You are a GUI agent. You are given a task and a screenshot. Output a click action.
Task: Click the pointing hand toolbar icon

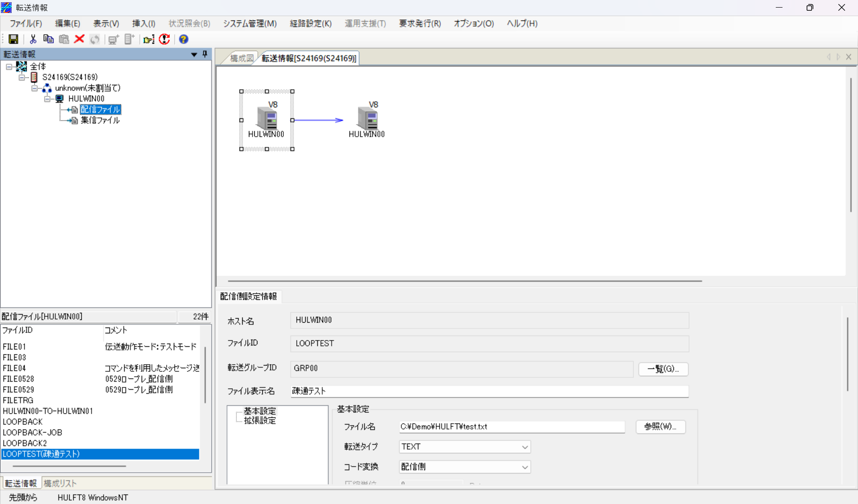click(148, 39)
